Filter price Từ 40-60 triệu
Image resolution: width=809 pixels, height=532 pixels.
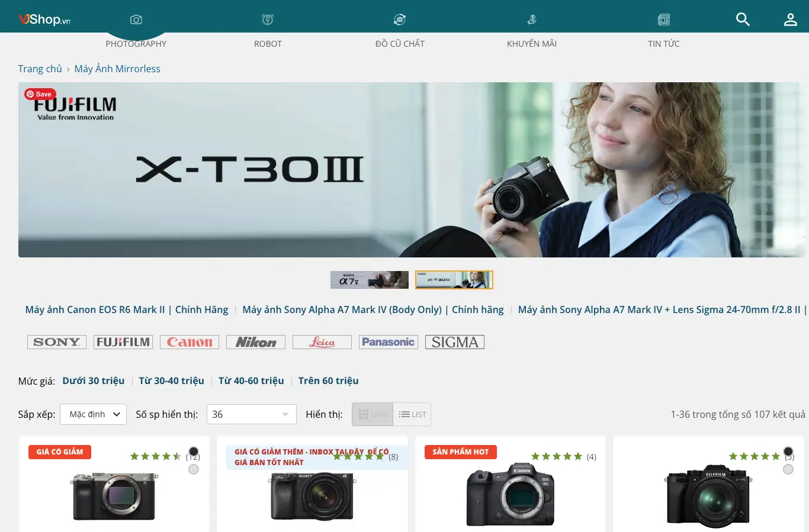tap(251, 381)
